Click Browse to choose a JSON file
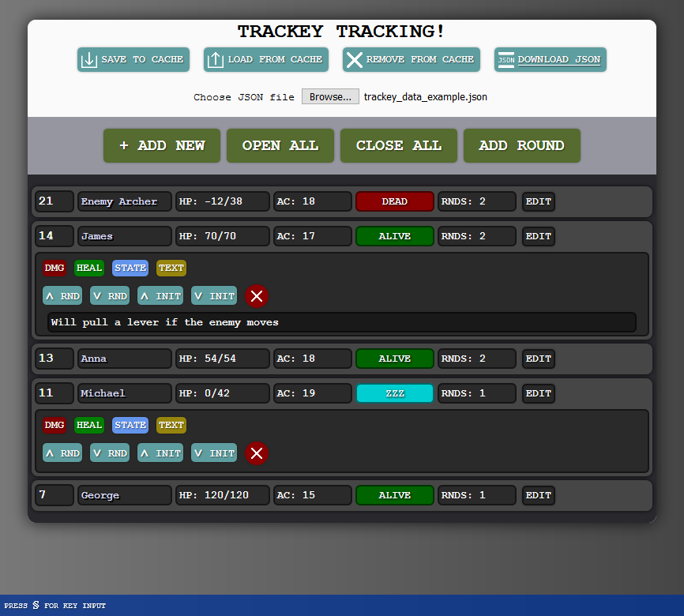Image resolution: width=684 pixels, height=616 pixels. tap(330, 96)
